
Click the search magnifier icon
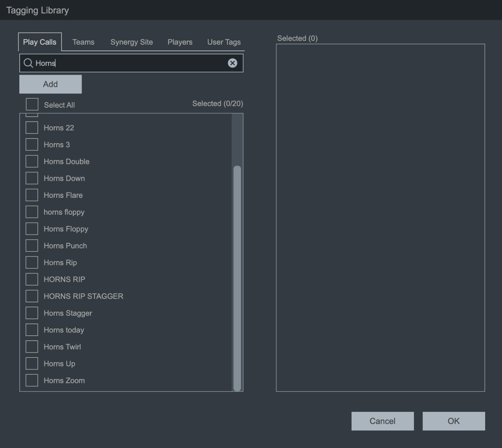pyautogui.click(x=28, y=63)
